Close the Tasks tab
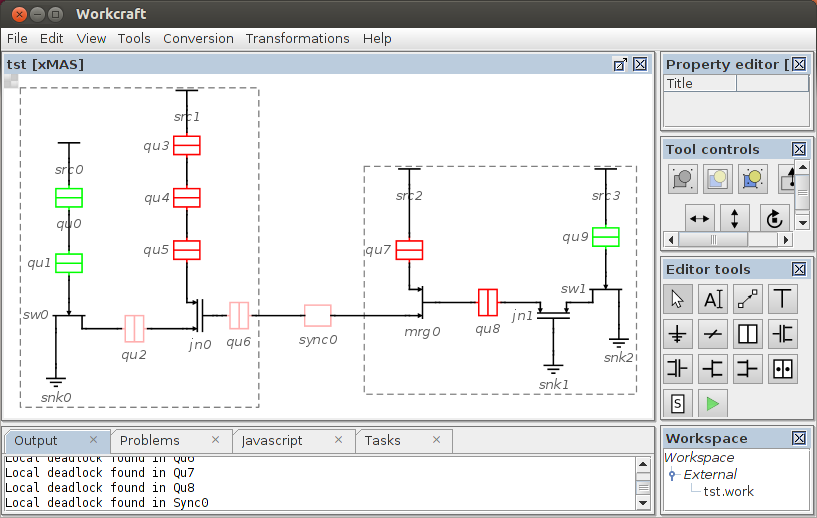 click(x=436, y=439)
